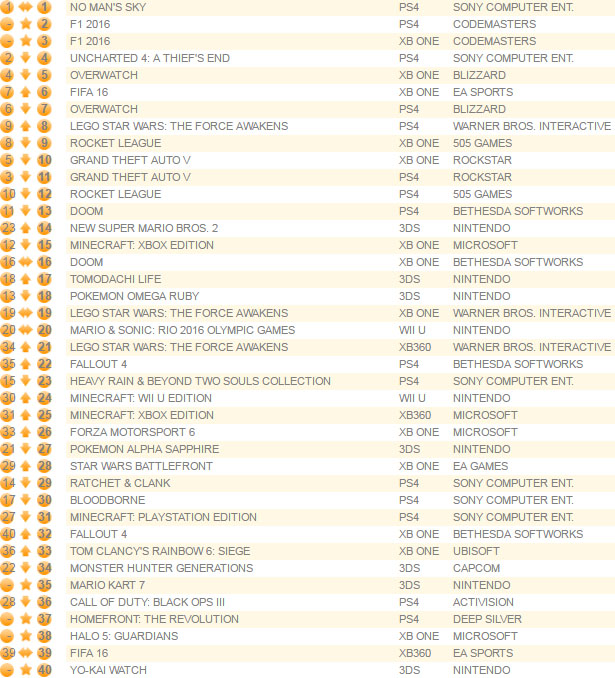Click EA GAMES publisher for Star Wars Battlefront
615x678 pixels.
click(x=480, y=466)
